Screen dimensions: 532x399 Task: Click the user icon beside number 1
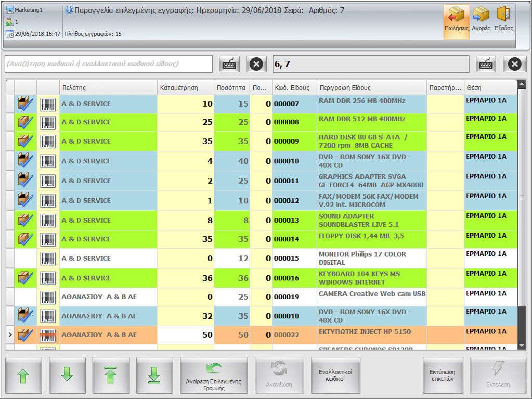coord(9,22)
